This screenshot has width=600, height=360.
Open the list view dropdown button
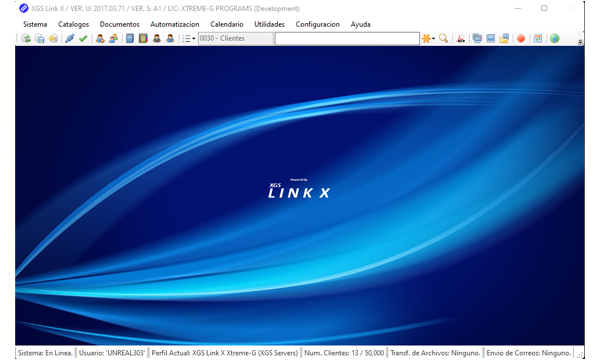click(188, 39)
